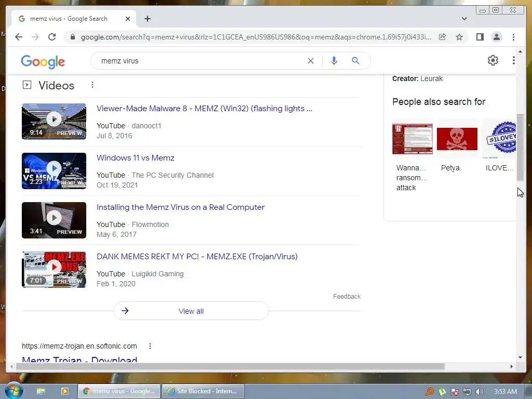Go back to the previous page
Viewport: 532px width, 399px height.
pyautogui.click(x=19, y=37)
